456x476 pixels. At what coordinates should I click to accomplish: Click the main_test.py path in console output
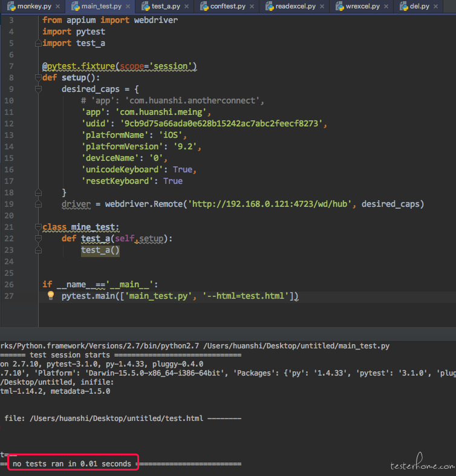tap(296, 346)
